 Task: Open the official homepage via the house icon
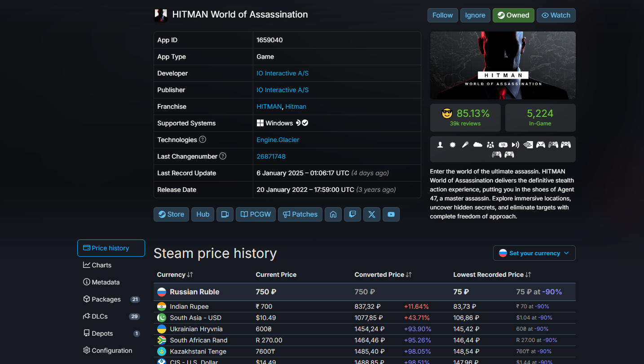(333, 214)
